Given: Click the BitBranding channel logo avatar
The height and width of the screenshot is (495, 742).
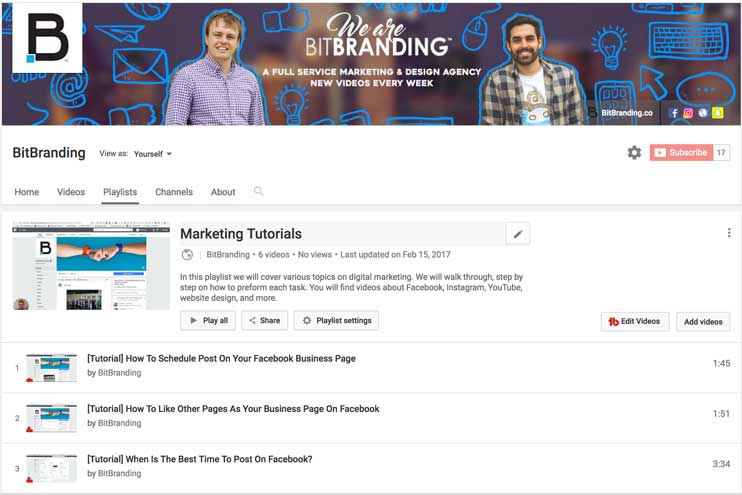Looking at the screenshot, I should 47,38.
